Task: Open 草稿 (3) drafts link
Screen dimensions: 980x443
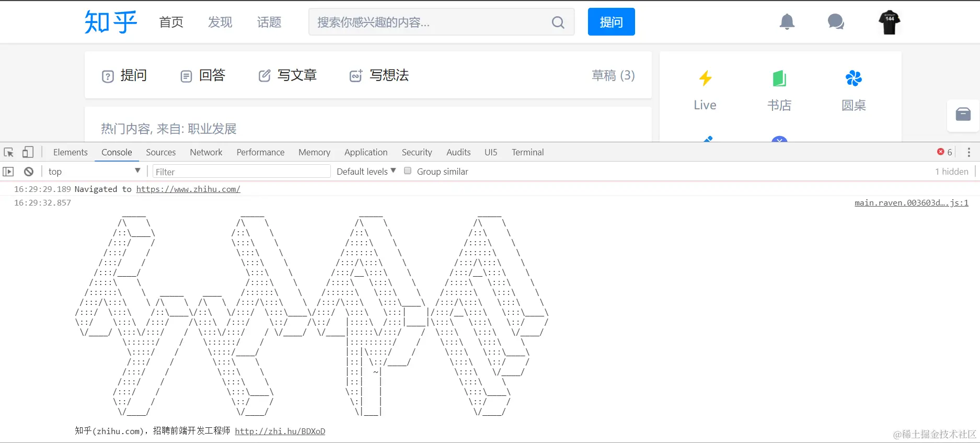Action: 613,75
